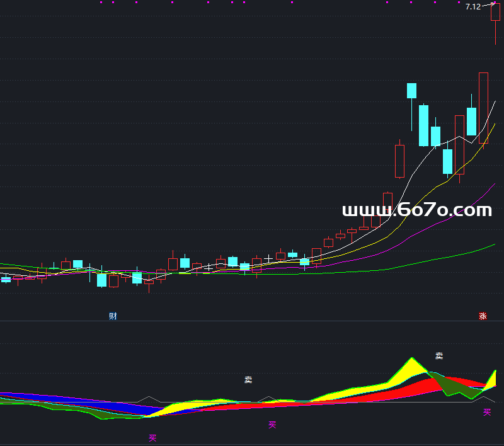
Task: Click the rightmost 卖 sell signal label
Action: [439, 356]
